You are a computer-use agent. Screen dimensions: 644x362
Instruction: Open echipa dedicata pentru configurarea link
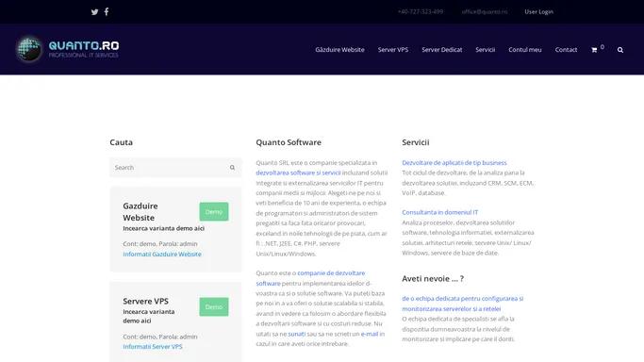[x=462, y=304]
